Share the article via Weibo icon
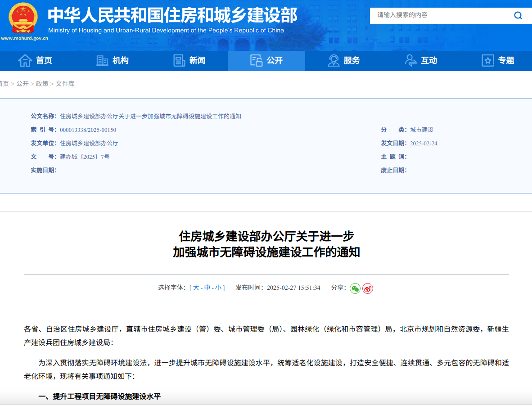The width and height of the screenshot is (532, 405). click(368, 288)
